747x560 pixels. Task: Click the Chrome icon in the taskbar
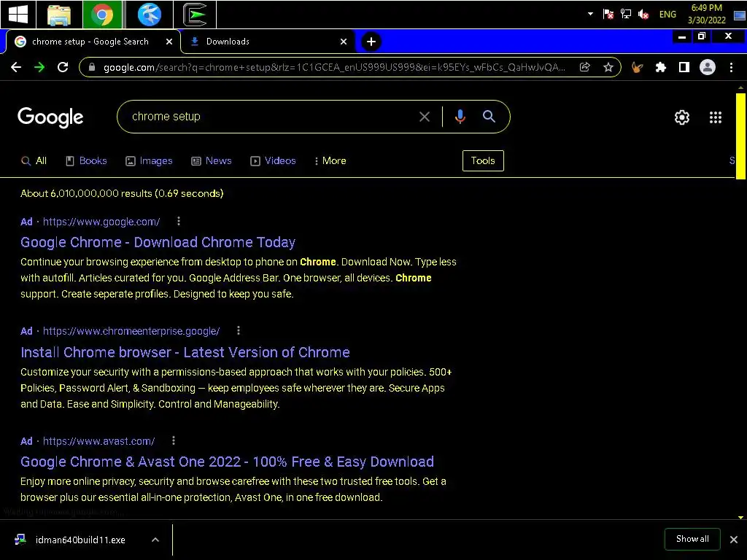[102, 15]
